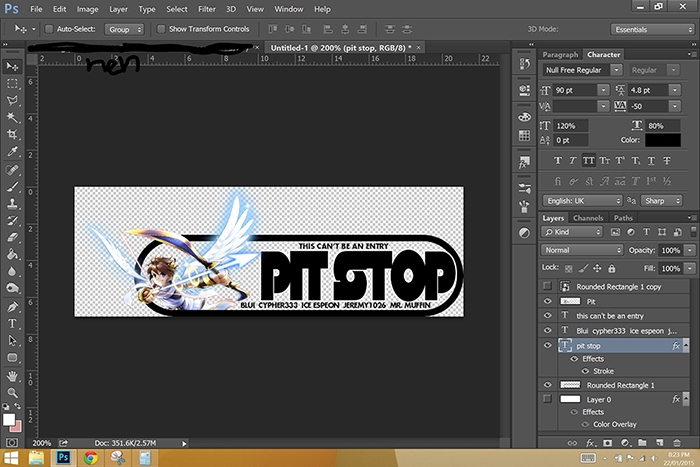This screenshot has height=467, width=700.
Task: Open the Filter menu
Action: coord(207,9)
